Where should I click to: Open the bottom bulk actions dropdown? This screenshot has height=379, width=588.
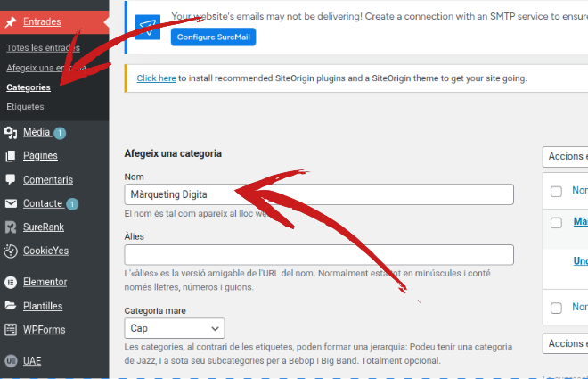tap(565, 343)
